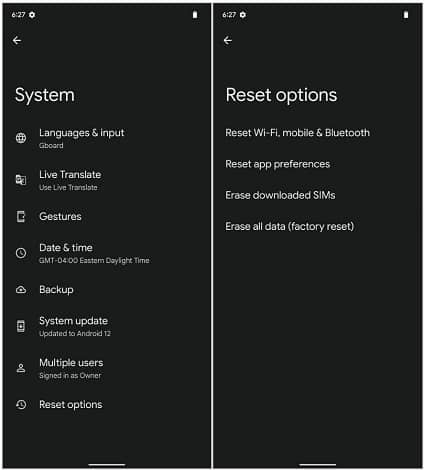
Task: Select Reset Wi-Fi, mobile & Bluetooth
Action: click(318, 133)
